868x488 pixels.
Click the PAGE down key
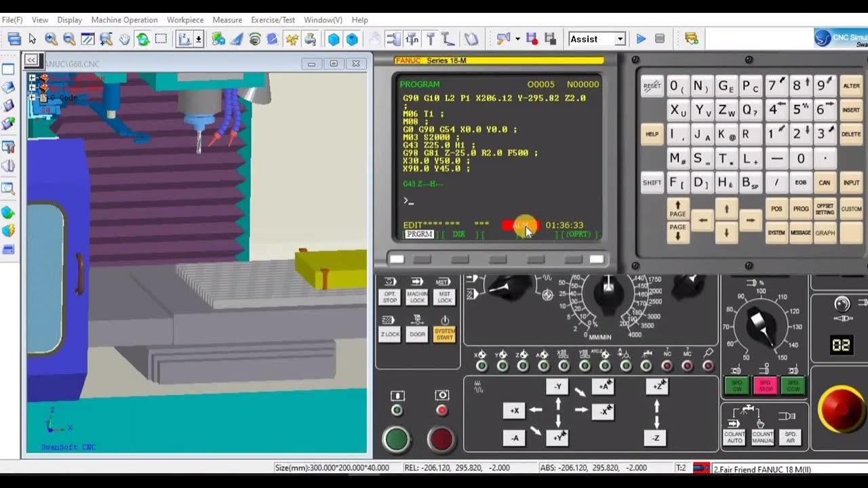(x=678, y=232)
